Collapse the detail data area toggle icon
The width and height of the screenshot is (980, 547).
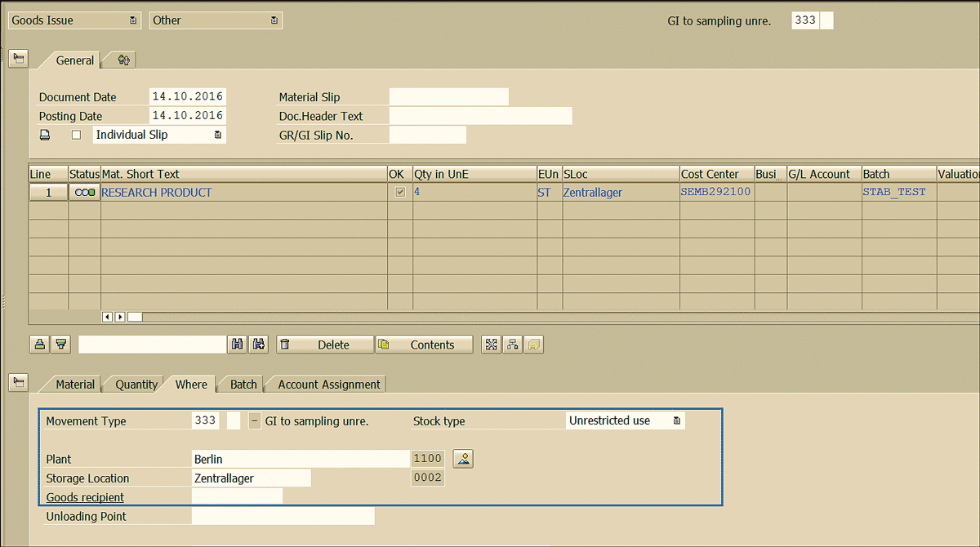click(18, 381)
